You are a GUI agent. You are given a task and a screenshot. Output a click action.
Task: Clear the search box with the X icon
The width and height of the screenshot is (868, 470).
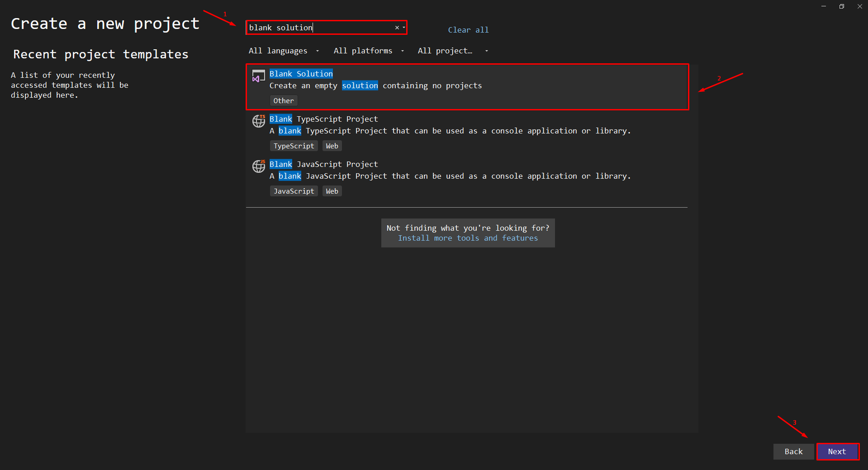397,28
